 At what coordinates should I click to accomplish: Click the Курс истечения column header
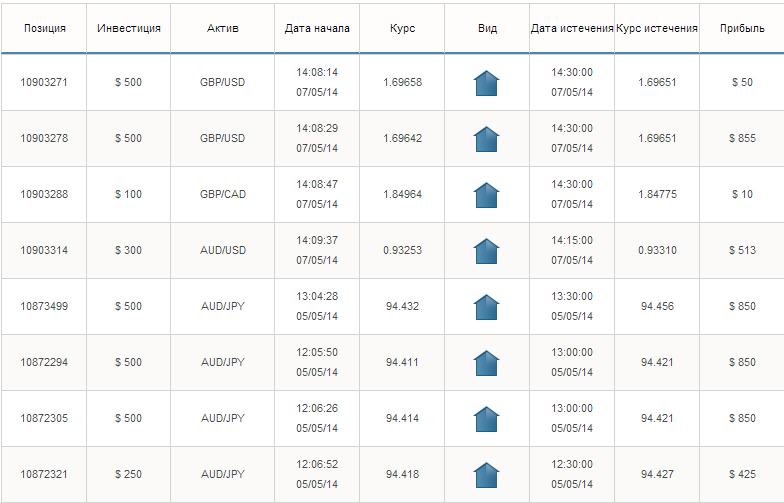pyautogui.click(x=656, y=28)
